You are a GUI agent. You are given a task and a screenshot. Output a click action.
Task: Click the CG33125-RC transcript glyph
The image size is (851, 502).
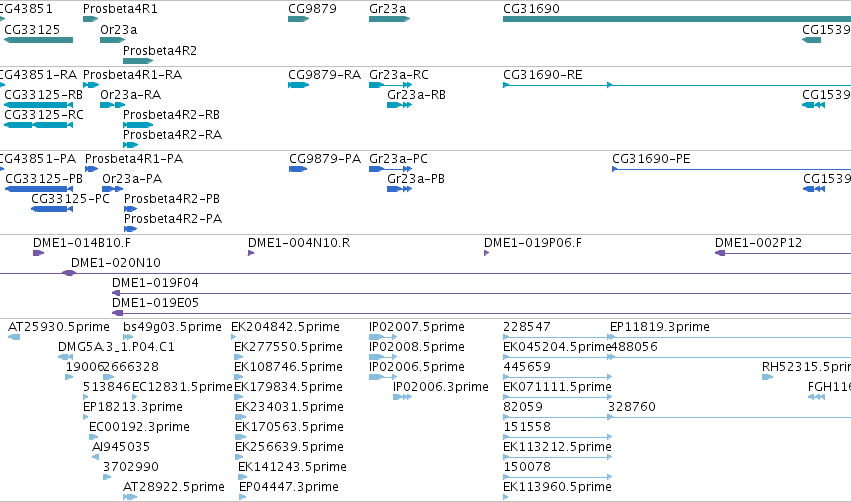[x=38, y=125]
